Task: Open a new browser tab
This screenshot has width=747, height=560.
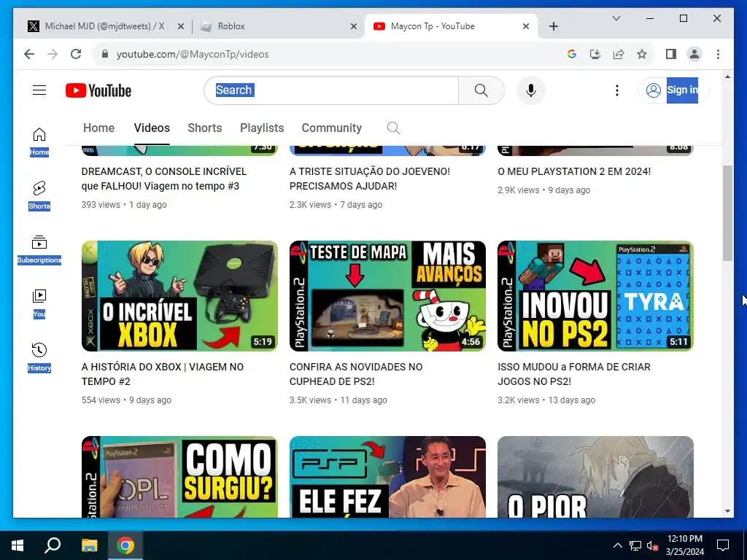Action: (553, 26)
